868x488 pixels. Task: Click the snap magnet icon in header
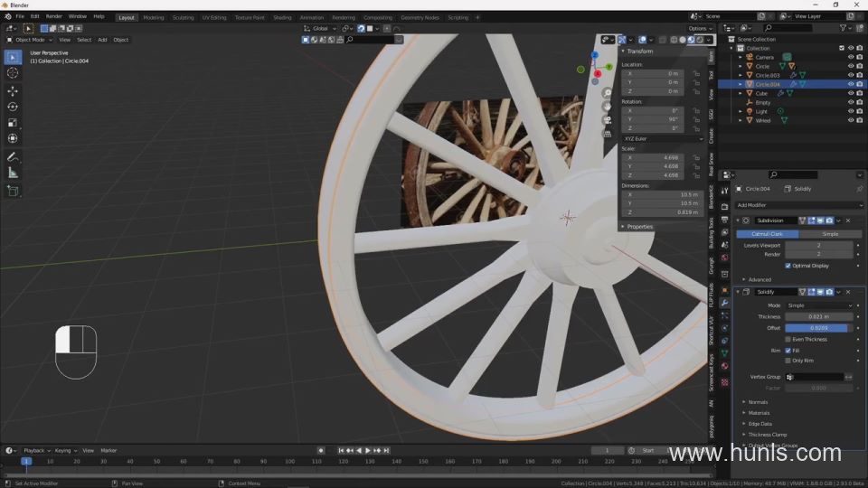pyautogui.click(x=361, y=28)
